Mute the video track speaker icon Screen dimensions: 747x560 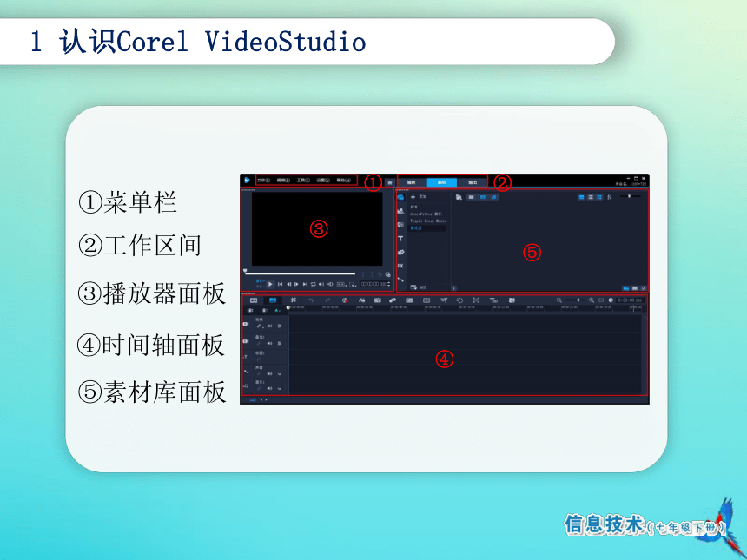coord(269,326)
